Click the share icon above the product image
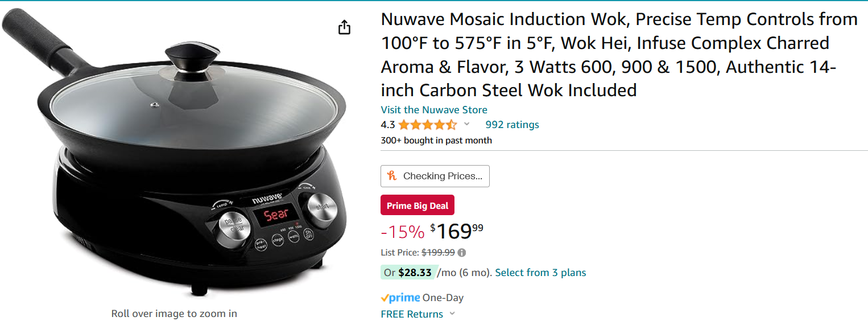 (x=345, y=27)
